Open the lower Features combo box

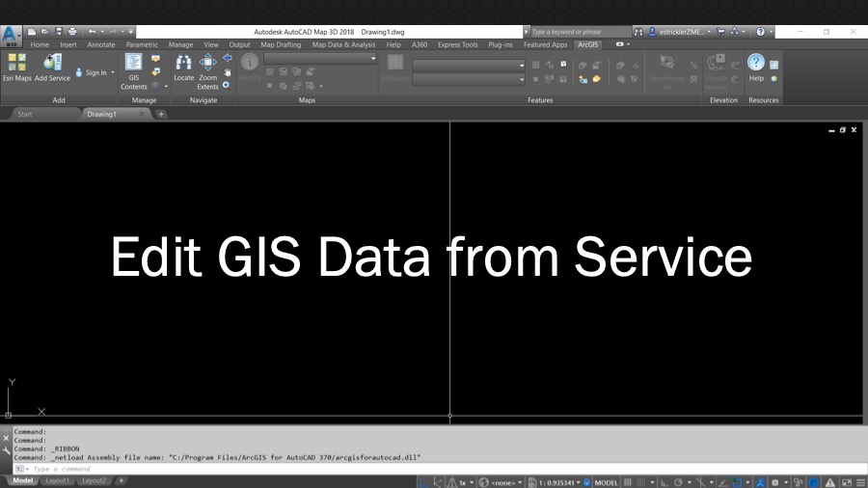(469, 80)
